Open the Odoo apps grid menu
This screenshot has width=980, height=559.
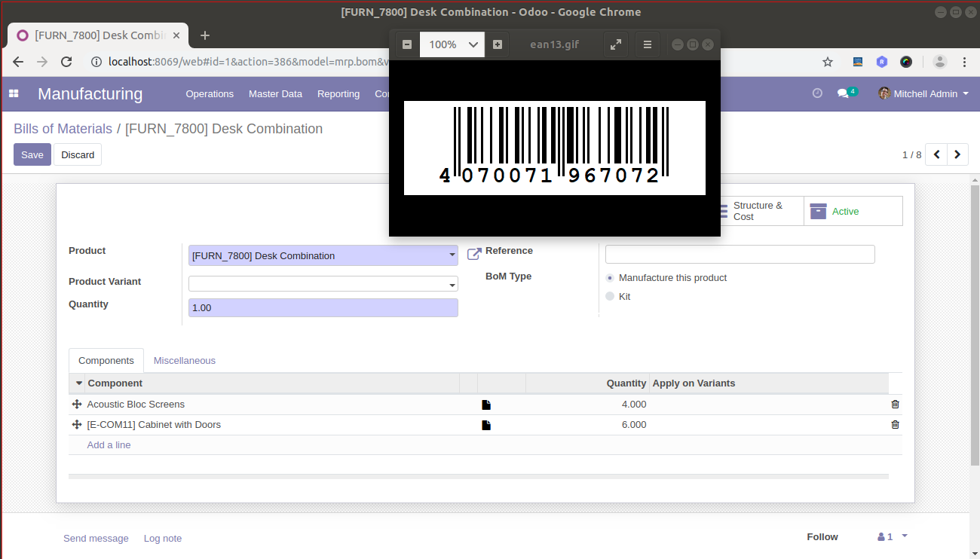14,93
